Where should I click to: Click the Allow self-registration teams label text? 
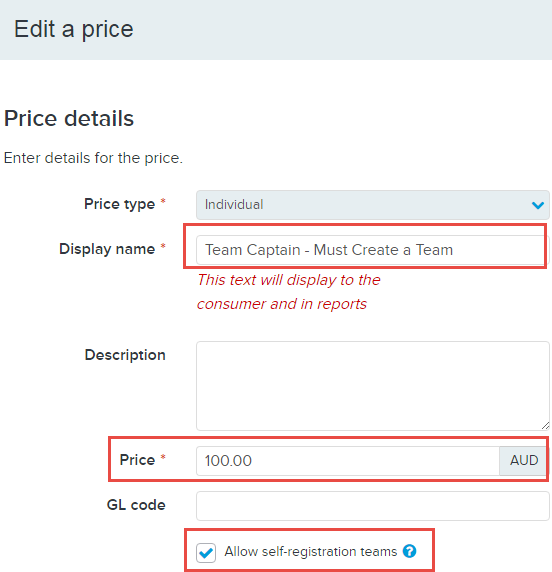point(310,551)
